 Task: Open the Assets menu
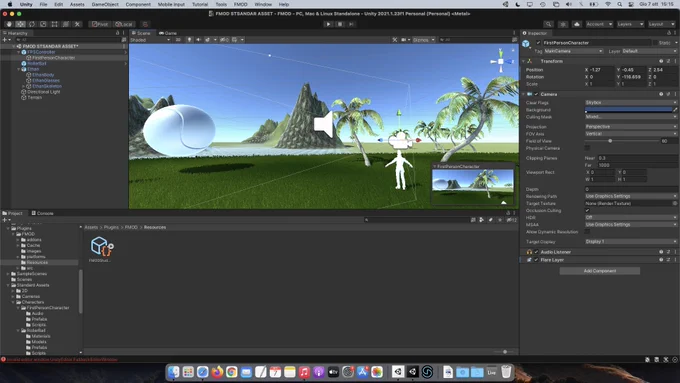[x=77, y=4]
